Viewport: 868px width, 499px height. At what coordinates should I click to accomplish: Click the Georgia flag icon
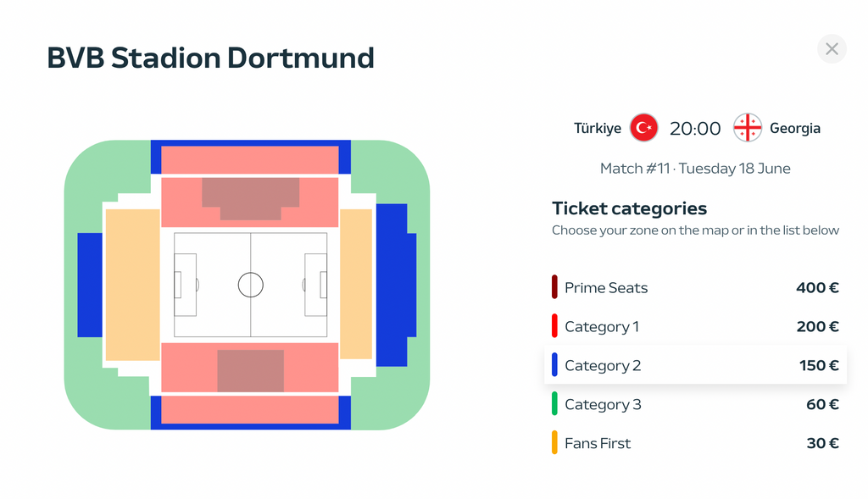tap(748, 128)
